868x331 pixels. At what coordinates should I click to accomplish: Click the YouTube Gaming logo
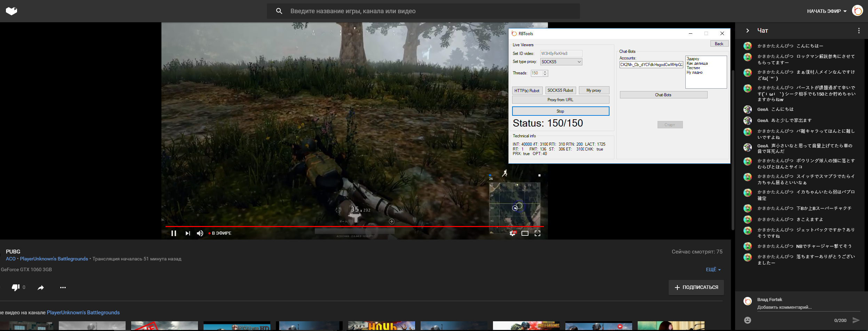pos(11,11)
